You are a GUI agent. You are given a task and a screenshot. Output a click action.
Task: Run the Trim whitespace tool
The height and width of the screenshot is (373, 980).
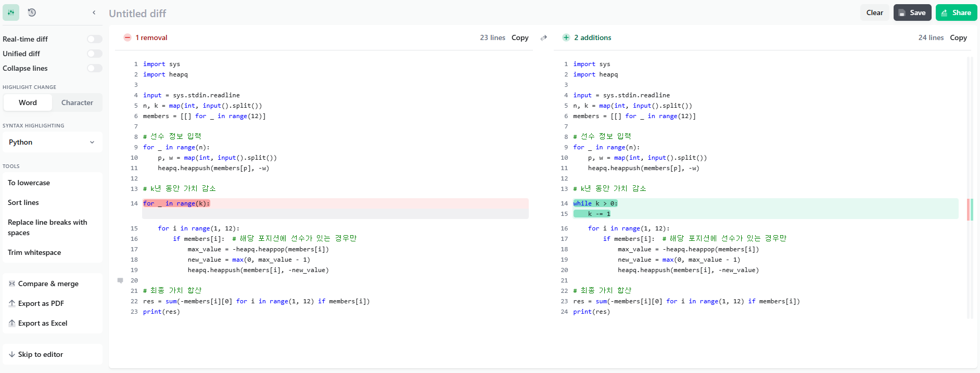52,252
